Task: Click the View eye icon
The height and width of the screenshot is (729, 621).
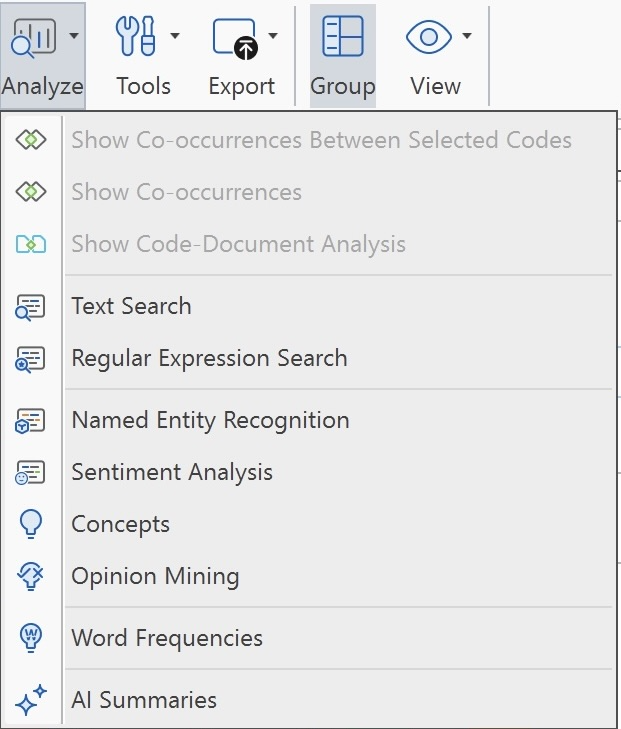Action: pyautogui.click(x=429, y=38)
